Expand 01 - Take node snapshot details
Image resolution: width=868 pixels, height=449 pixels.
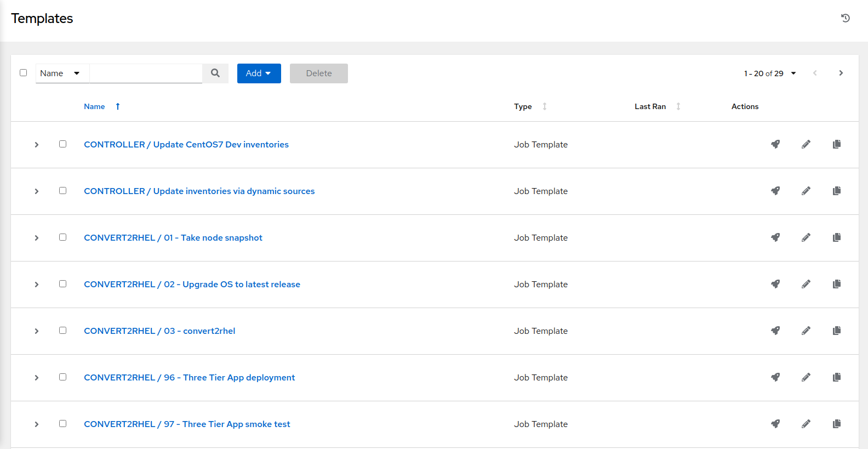(37, 238)
